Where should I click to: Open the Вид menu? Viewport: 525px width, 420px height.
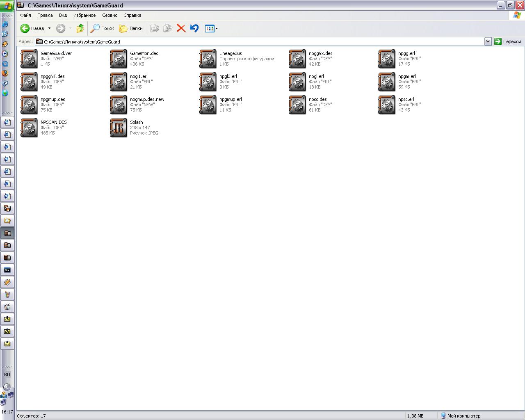(x=63, y=15)
